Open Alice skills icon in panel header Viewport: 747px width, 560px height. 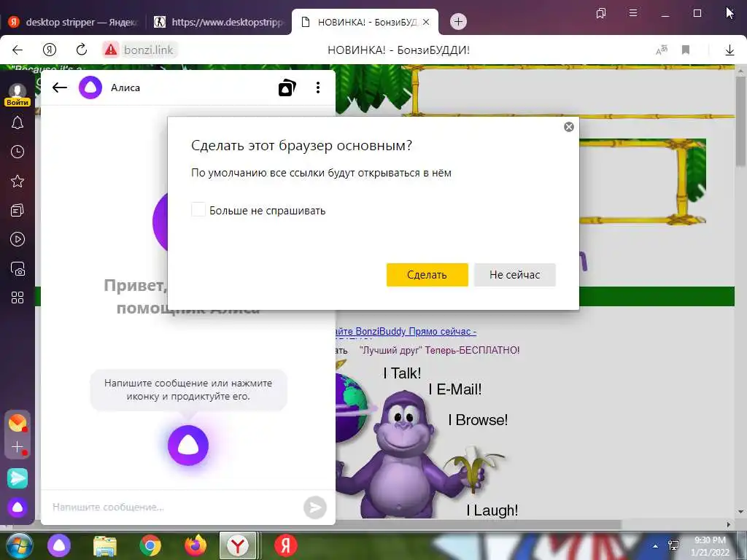point(287,87)
